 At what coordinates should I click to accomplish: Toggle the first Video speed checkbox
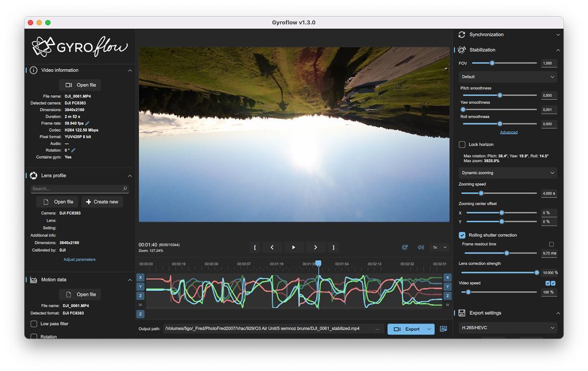click(548, 283)
